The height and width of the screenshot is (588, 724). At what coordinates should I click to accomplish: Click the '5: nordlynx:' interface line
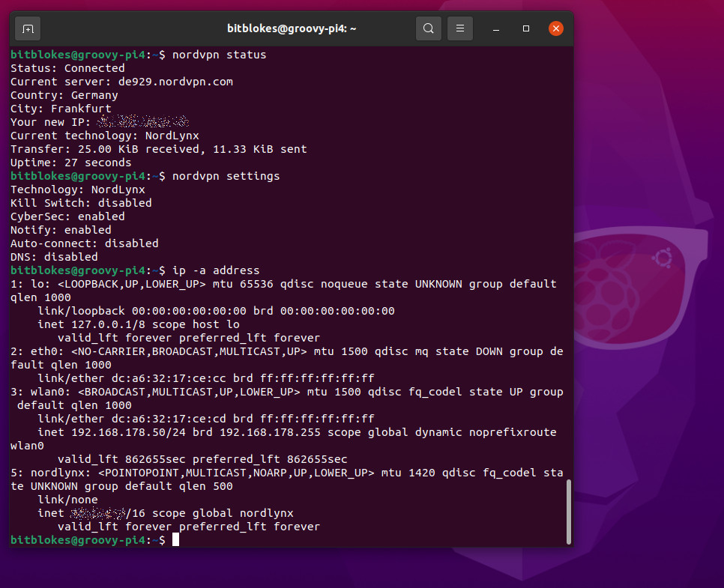click(x=287, y=479)
